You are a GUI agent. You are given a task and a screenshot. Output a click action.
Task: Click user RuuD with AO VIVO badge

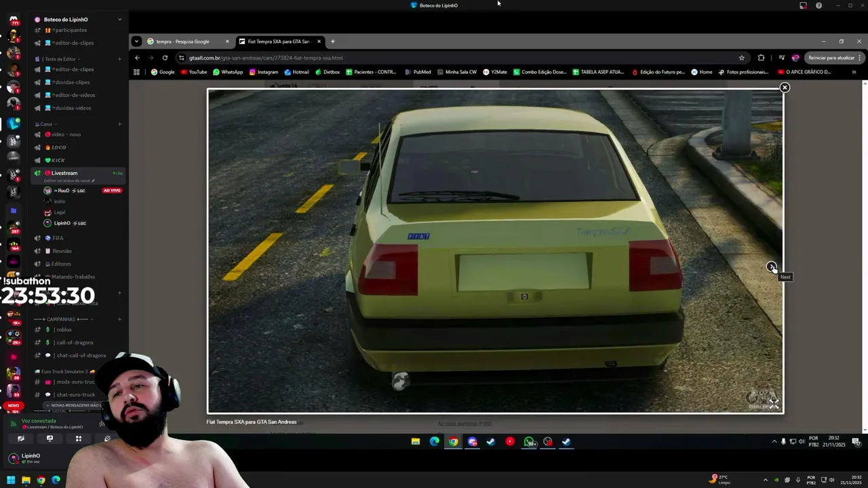[81, 190]
